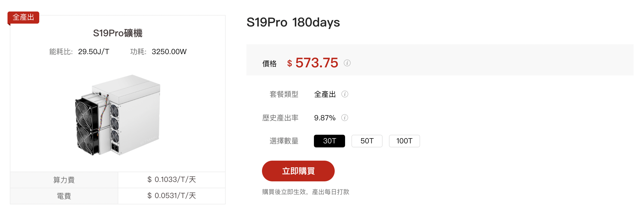Click the 電費 label cell
The width and height of the screenshot is (644, 209).
(64, 196)
